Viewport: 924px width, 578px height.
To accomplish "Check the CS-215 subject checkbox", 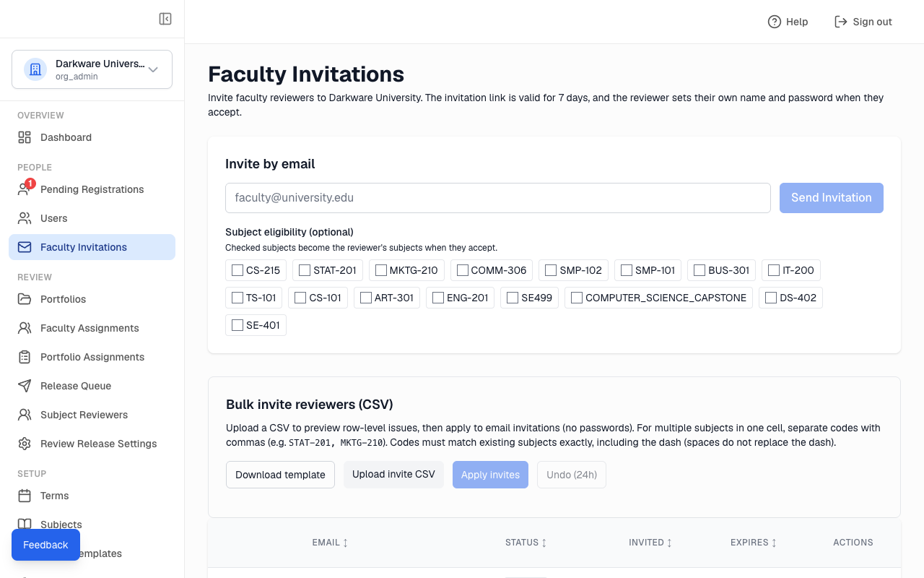I will (x=237, y=270).
